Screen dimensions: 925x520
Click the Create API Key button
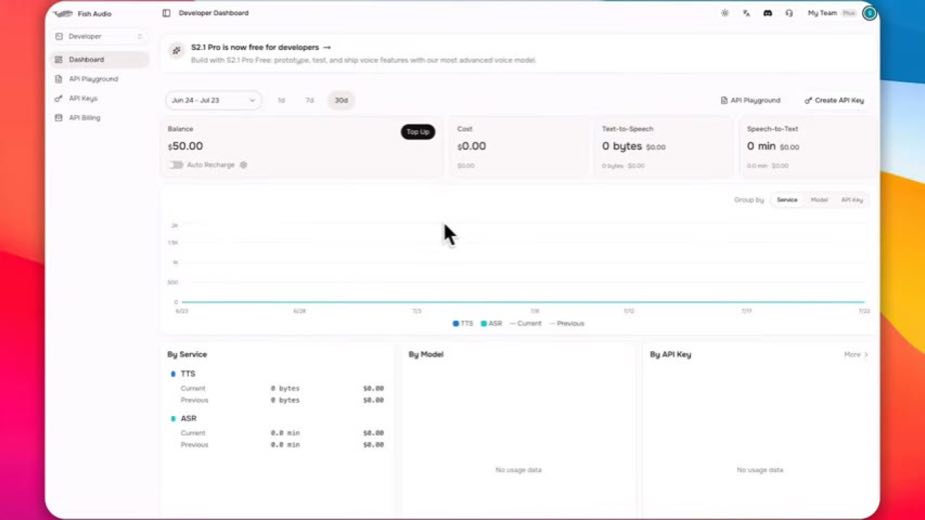coord(834,100)
